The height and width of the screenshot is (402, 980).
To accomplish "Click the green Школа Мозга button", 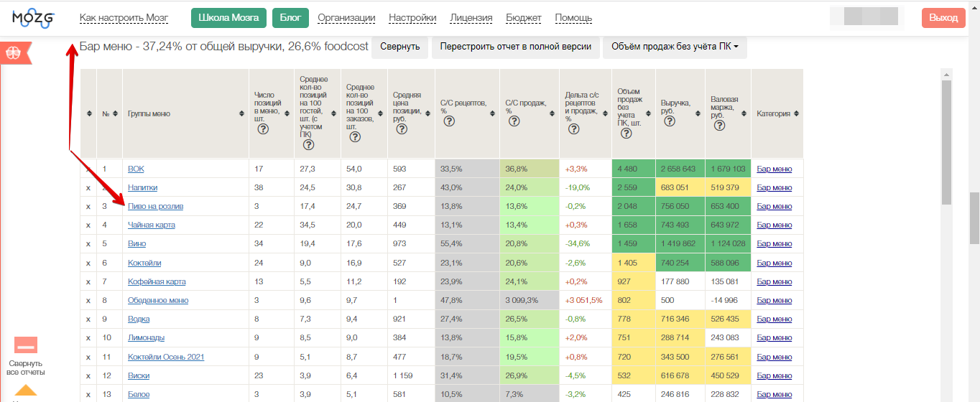I will click(x=228, y=18).
